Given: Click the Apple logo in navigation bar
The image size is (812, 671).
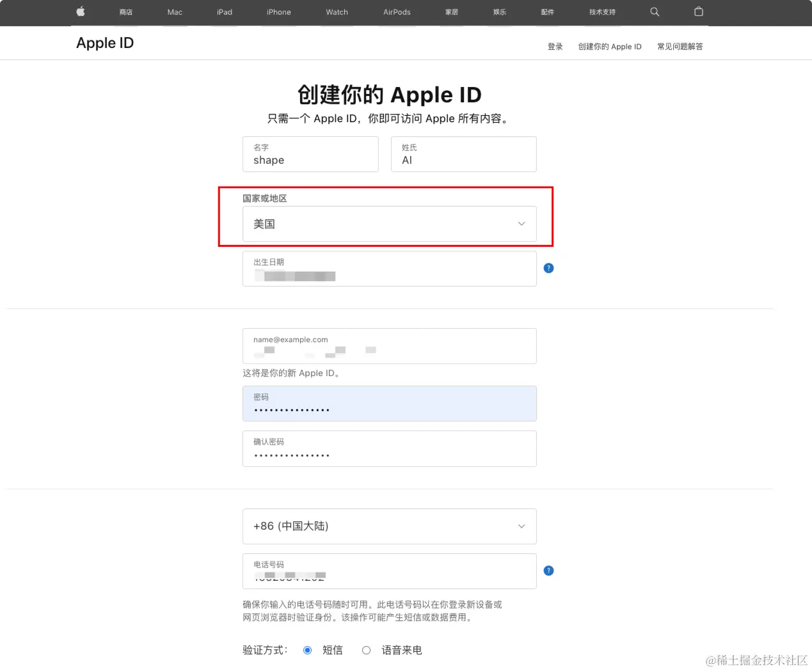Looking at the screenshot, I should [x=81, y=12].
